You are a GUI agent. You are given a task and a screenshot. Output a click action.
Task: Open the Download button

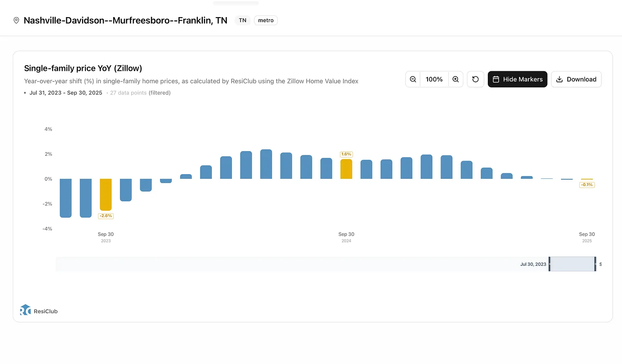pyautogui.click(x=576, y=79)
